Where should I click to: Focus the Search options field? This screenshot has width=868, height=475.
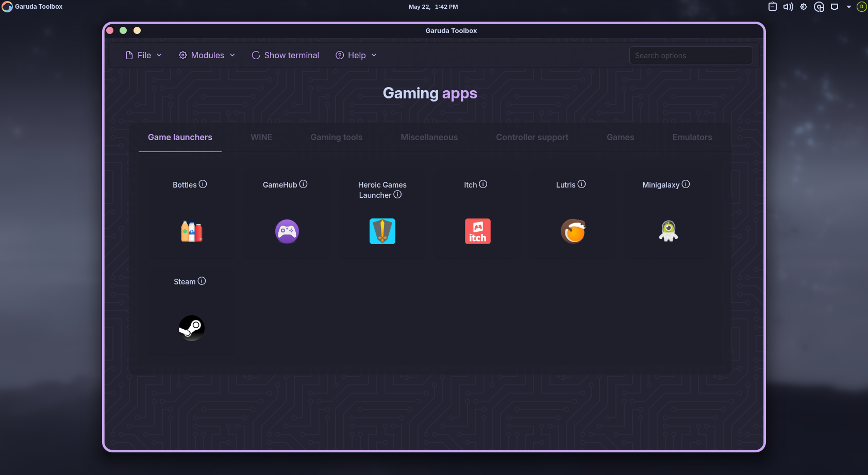tap(691, 56)
